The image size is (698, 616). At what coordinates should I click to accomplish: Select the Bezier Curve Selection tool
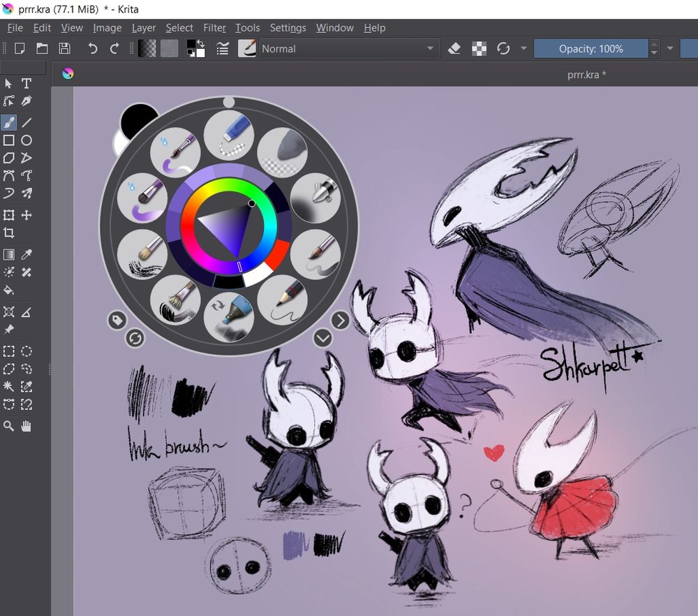pyautogui.click(x=8, y=404)
